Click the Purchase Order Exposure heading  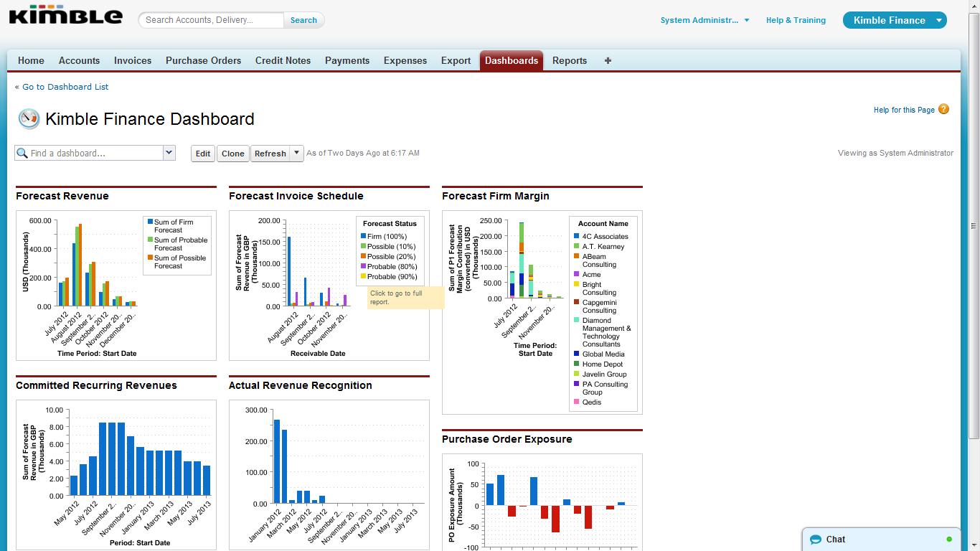(507, 439)
